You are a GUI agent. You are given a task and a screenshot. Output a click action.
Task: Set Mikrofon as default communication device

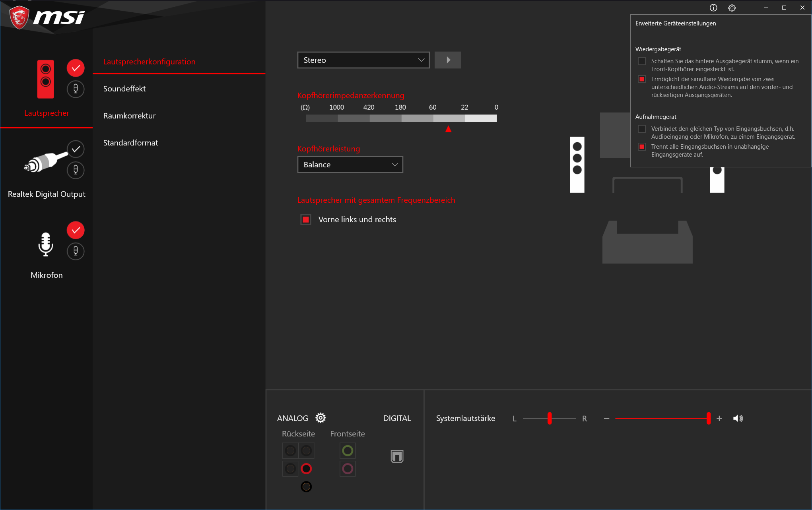click(76, 251)
